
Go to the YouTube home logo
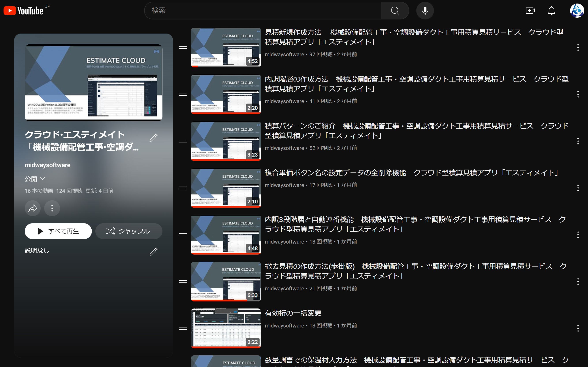(24, 10)
